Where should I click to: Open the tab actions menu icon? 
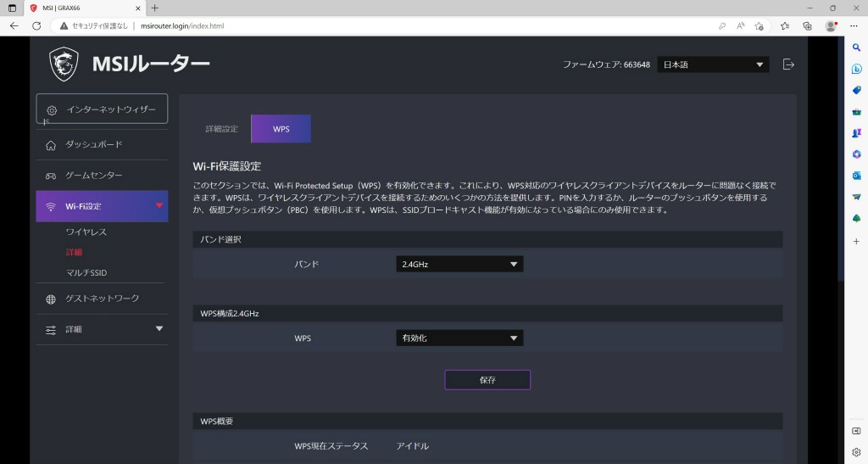pos(12,8)
